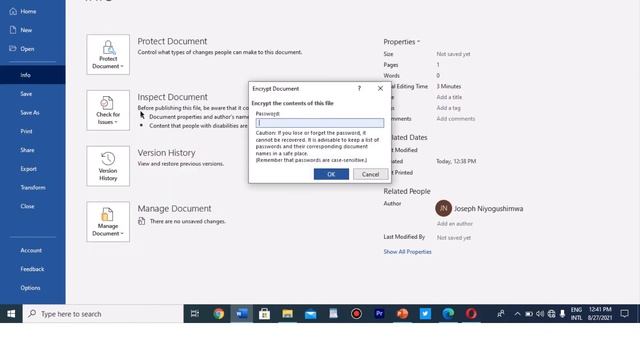Screen dimensions: 640x360
Task: Launch Premiere Pro from taskbar
Action: pos(379,313)
